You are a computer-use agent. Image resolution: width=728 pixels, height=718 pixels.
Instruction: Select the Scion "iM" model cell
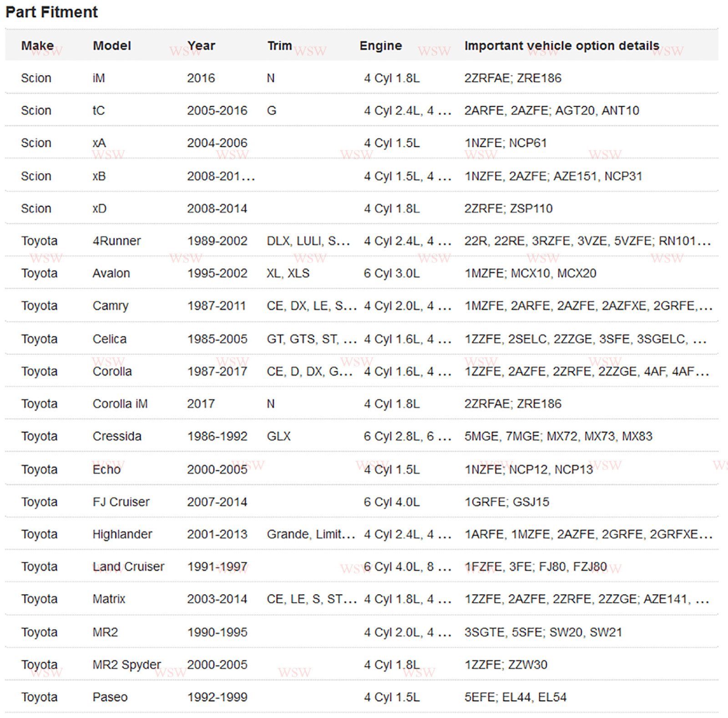click(99, 78)
